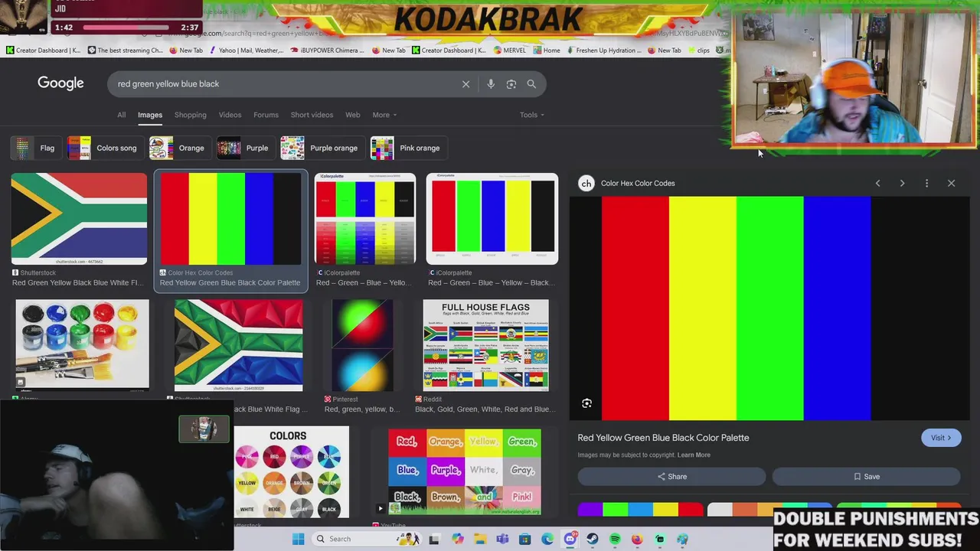Viewport: 980px width, 551px height.
Task: Submit search with the magnifier icon
Action: click(x=531, y=84)
